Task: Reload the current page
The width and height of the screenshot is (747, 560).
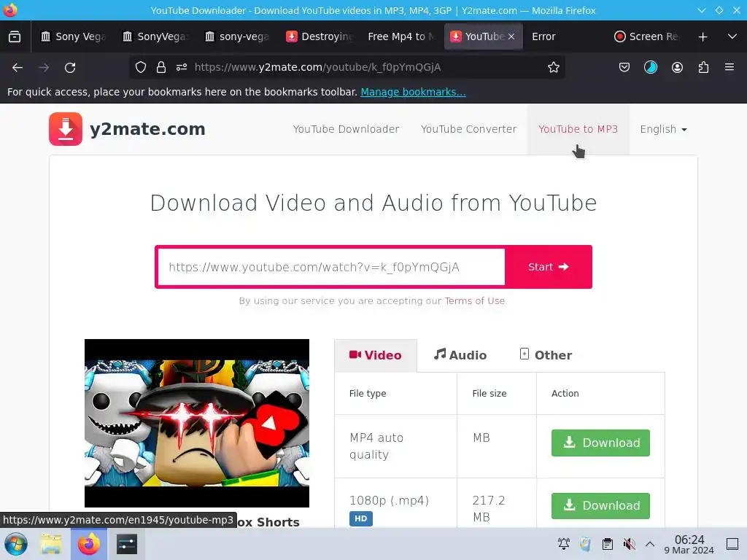Action: (x=70, y=68)
